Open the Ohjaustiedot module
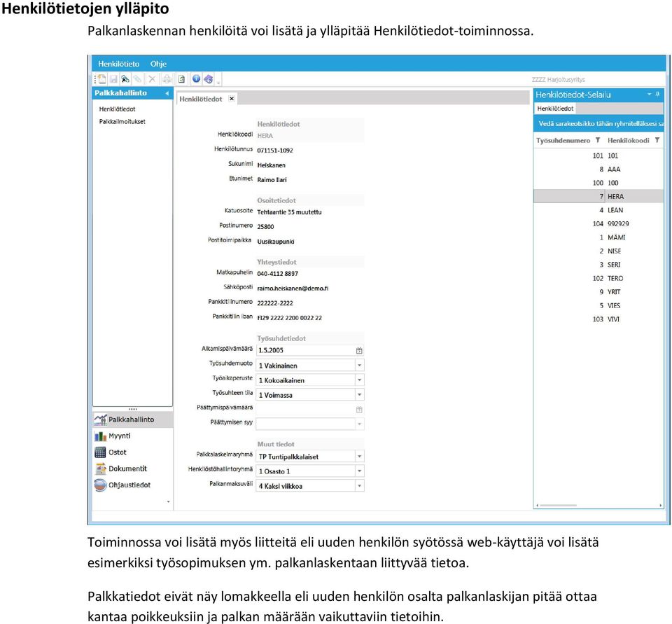 [133, 485]
